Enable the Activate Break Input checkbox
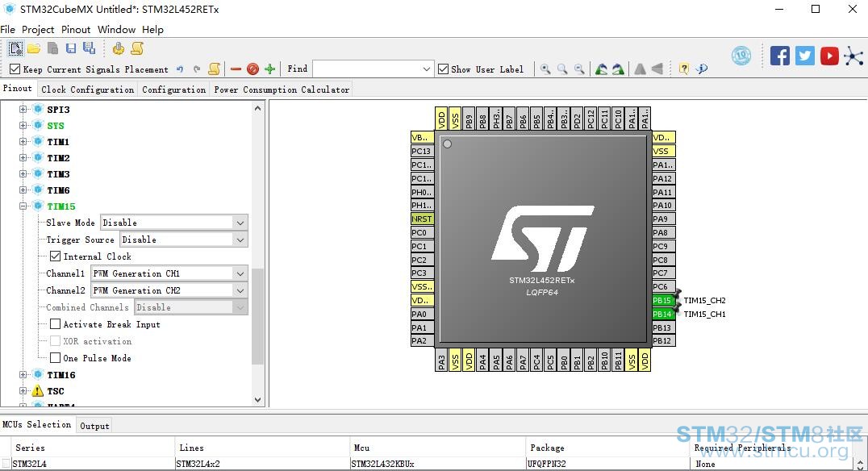The width and height of the screenshot is (868, 471). (x=56, y=324)
